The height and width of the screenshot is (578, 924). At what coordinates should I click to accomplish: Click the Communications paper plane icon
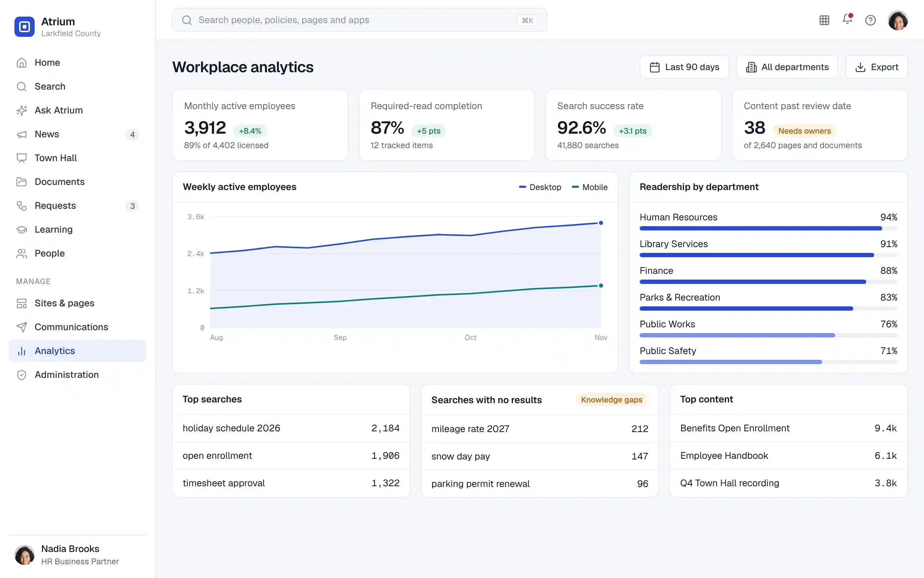click(22, 327)
